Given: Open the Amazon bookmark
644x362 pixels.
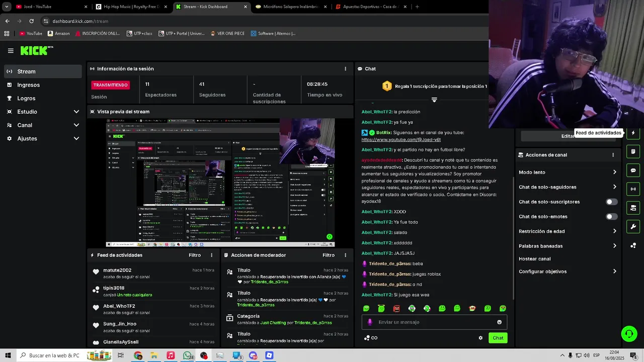Looking at the screenshot, I should point(58,33).
